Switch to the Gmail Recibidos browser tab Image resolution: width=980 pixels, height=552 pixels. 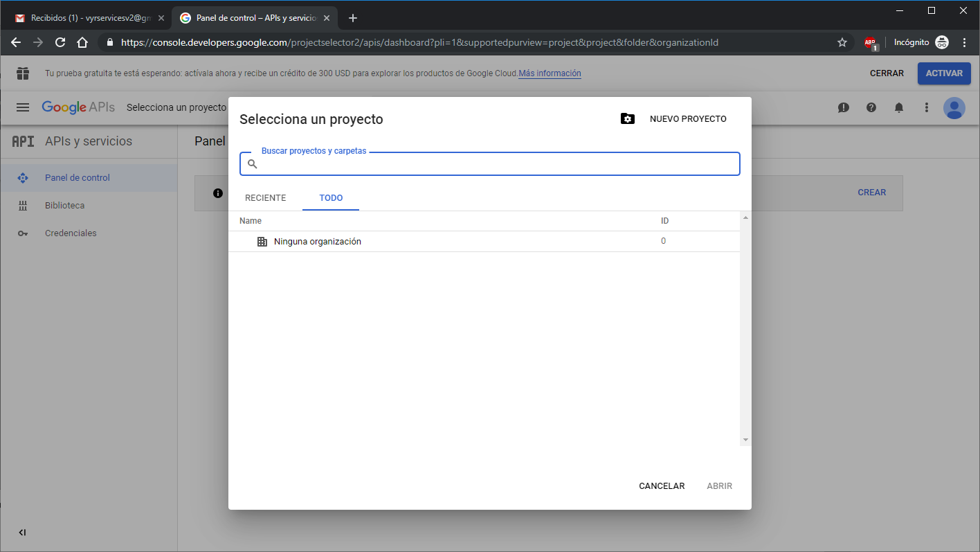pyautogui.click(x=87, y=18)
